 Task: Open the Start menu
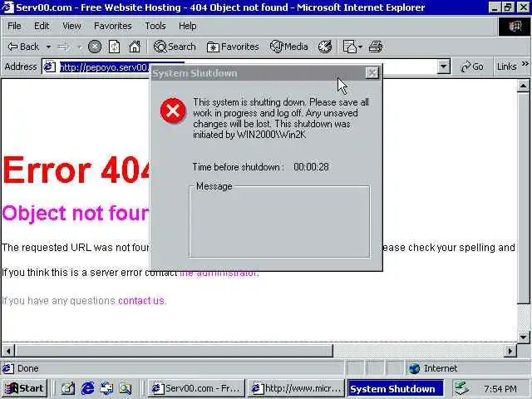coord(24,388)
